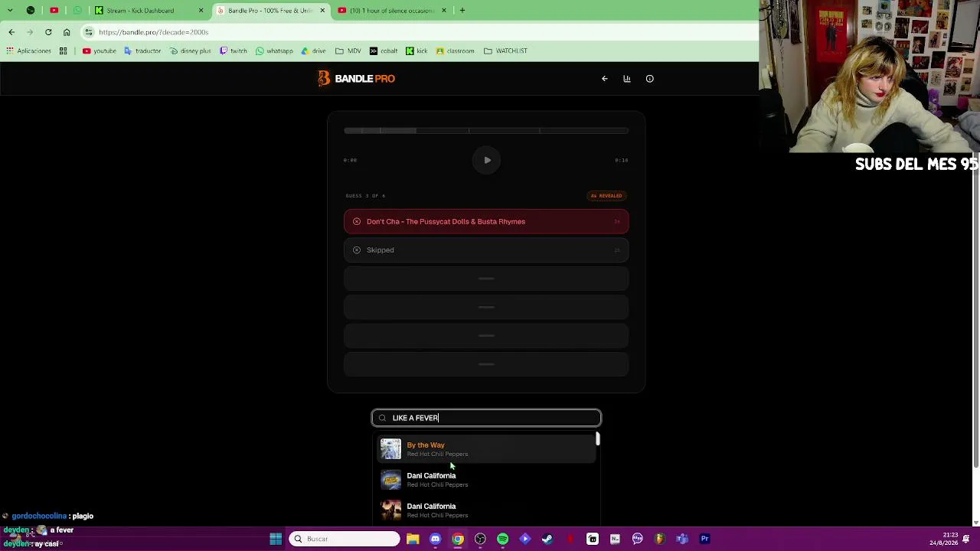The image size is (980, 551).
Task: Click the address bar URL
Action: point(153,32)
